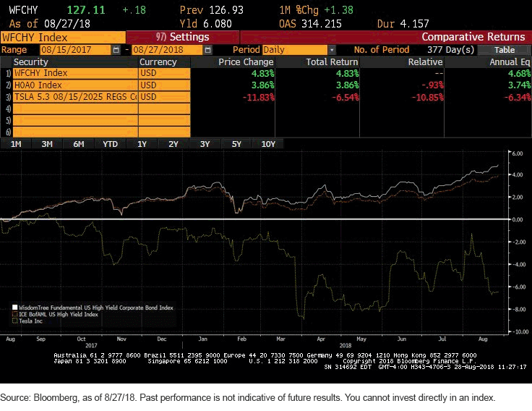Select YTD time range tab
Screen dimensions: 532x411
point(111,144)
